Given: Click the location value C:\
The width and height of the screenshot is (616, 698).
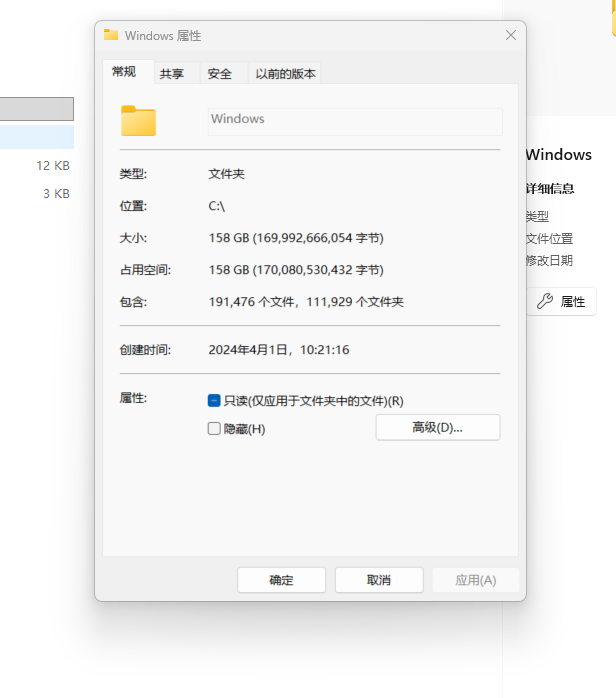Looking at the screenshot, I should (217, 206).
